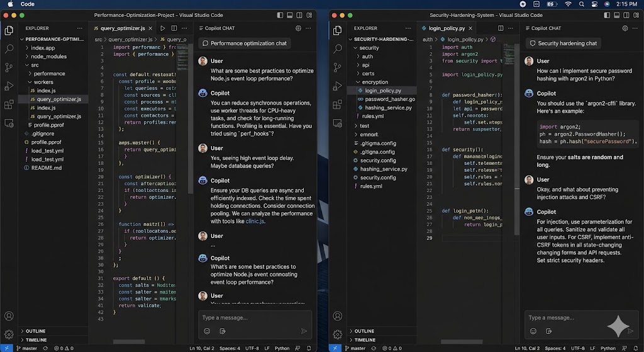Click minimap of query_optimizer.js editor

click(182, 57)
